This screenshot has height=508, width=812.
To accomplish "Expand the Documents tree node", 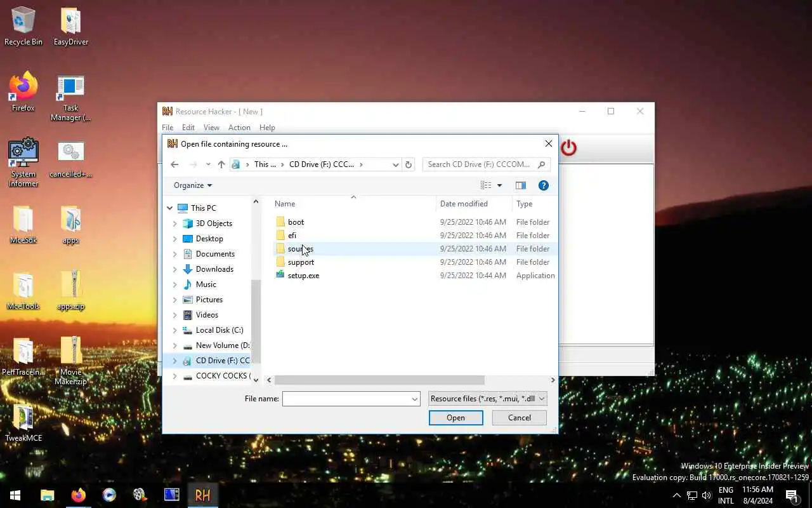I will tap(175, 254).
